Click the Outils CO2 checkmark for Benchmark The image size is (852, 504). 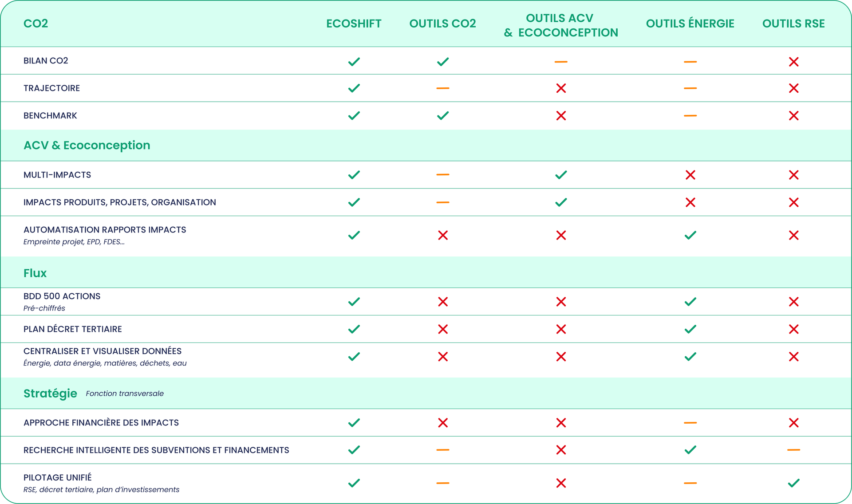[x=442, y=116]
